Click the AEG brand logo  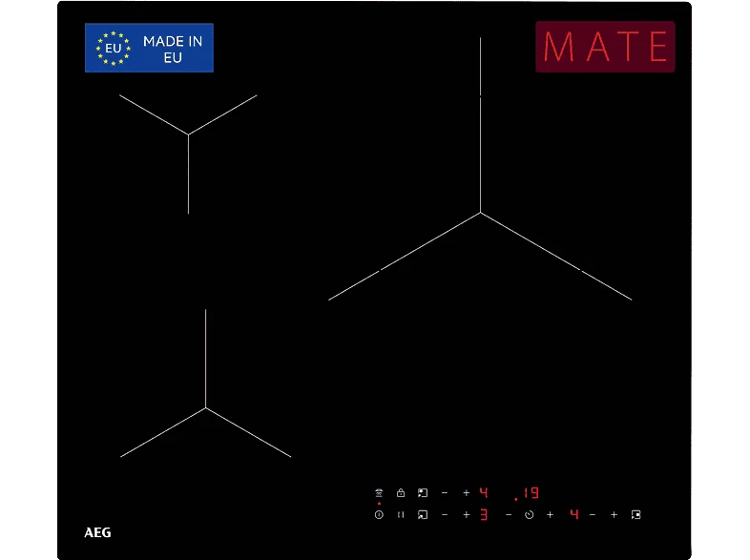[x=97, y=532]
